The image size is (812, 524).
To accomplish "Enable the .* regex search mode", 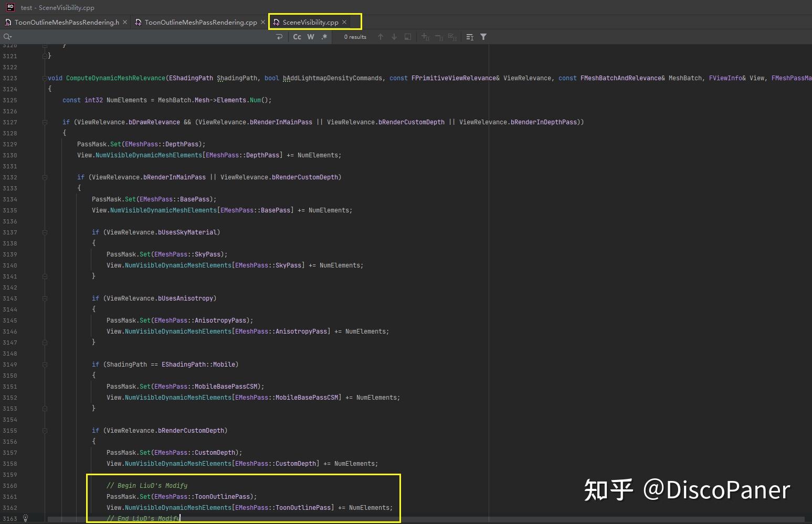I will 324,37.
